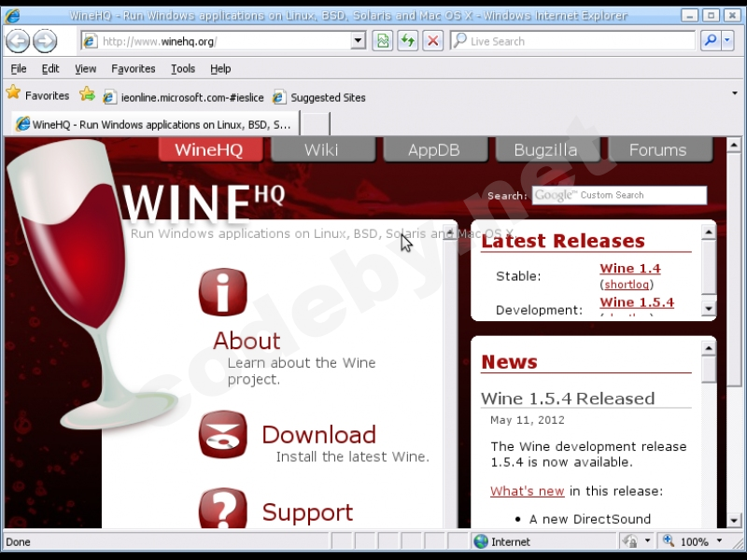Open the Tools menu

pos(183,69)
